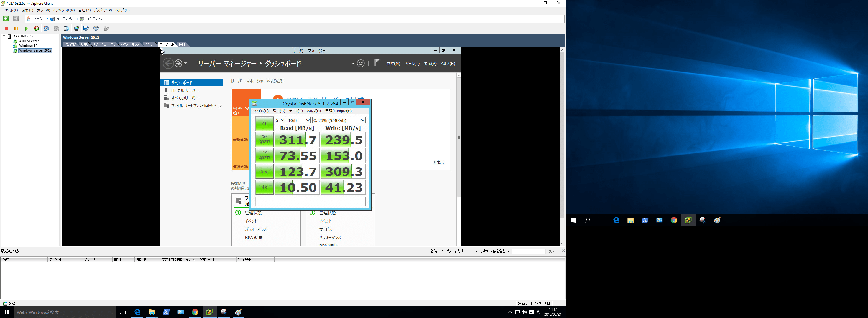Click the サービス link in the server tile
The width and height of the screenshot is (868, 318).
[x=325, y=229]
